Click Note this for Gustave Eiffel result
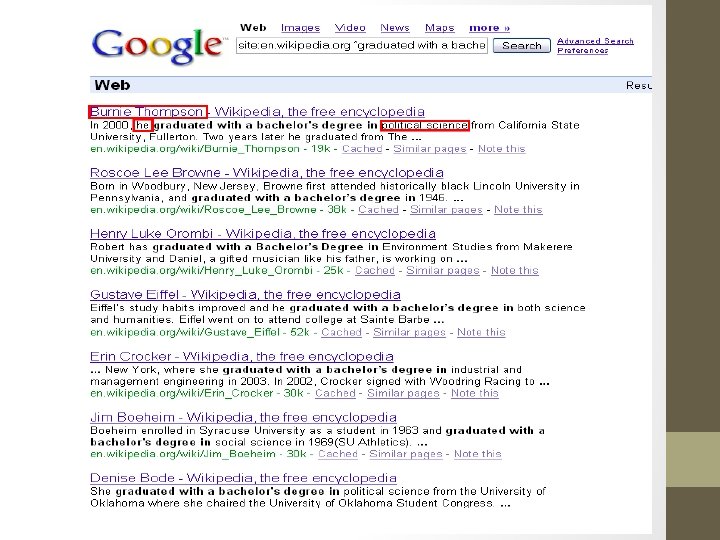720x540 pixels. [481, 332]
